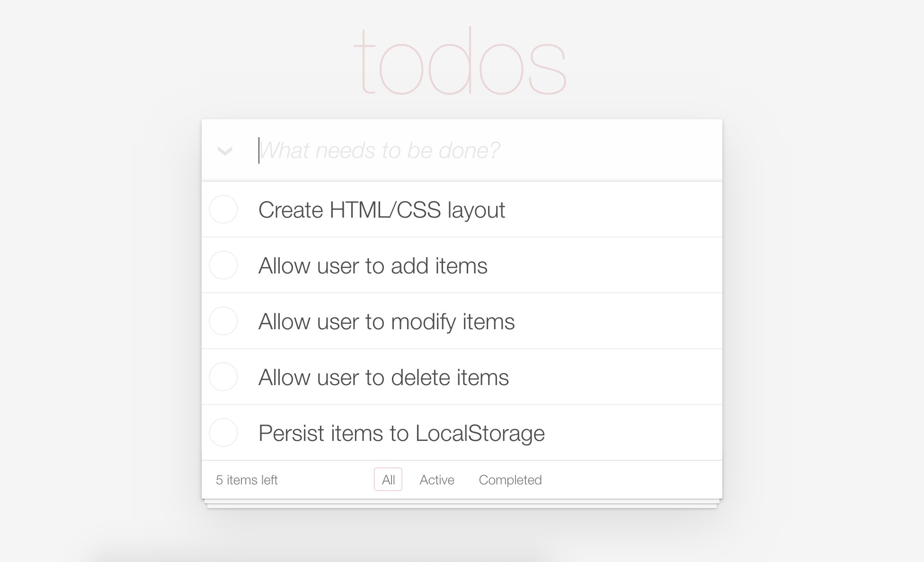Image resolution: width=924 pixels, height=562 pixels.
Task: Open the Completed filter view
Action: 510,480
